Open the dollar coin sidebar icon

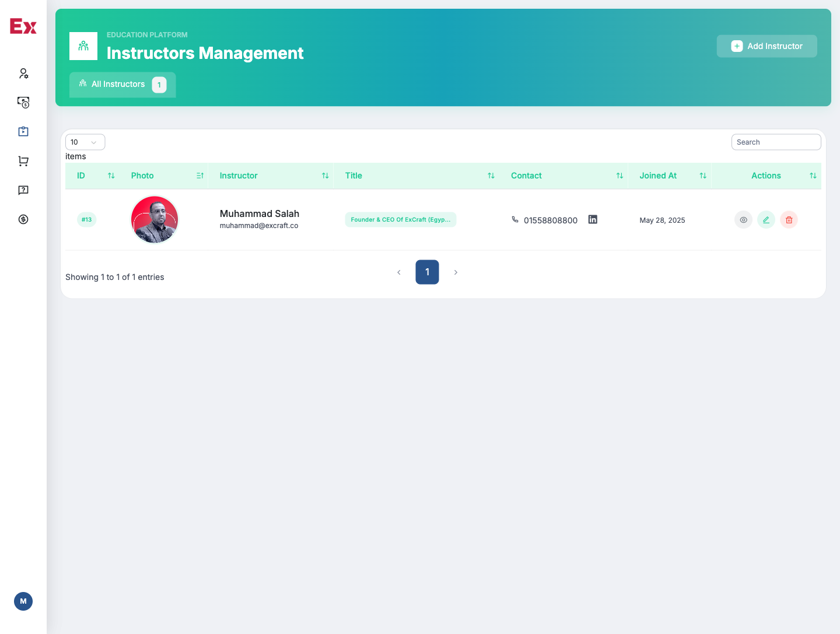point(23,219)
